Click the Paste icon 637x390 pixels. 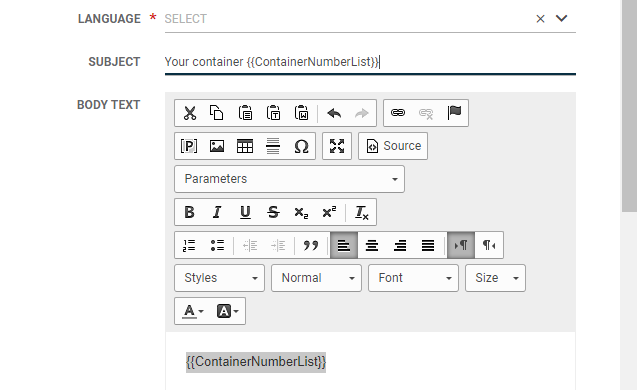tap(245, 113)
